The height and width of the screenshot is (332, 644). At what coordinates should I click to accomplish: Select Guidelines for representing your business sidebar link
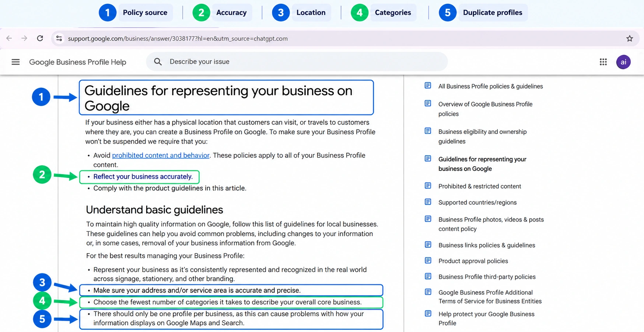482,164
